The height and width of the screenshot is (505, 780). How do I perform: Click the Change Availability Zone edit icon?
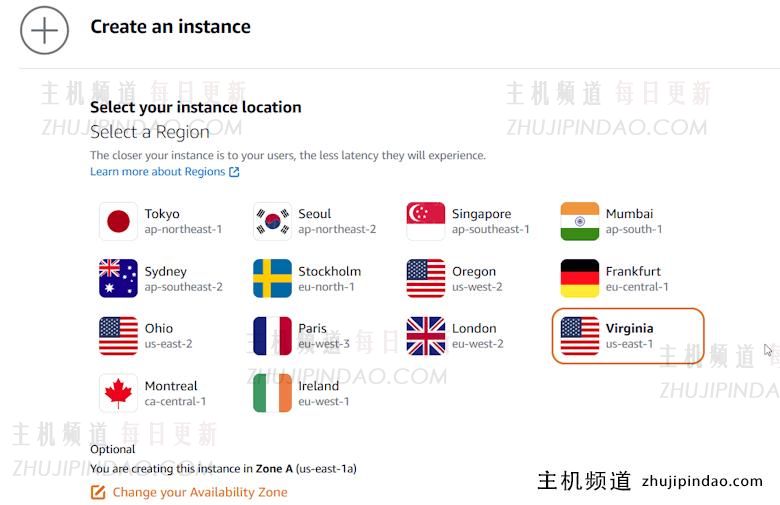[98, 492]
